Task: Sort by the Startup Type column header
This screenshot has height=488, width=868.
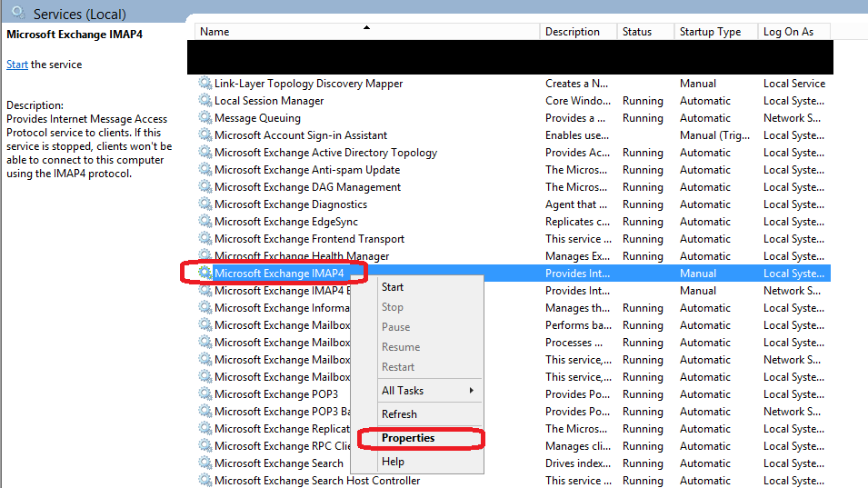Action: (x=716, y=32)
